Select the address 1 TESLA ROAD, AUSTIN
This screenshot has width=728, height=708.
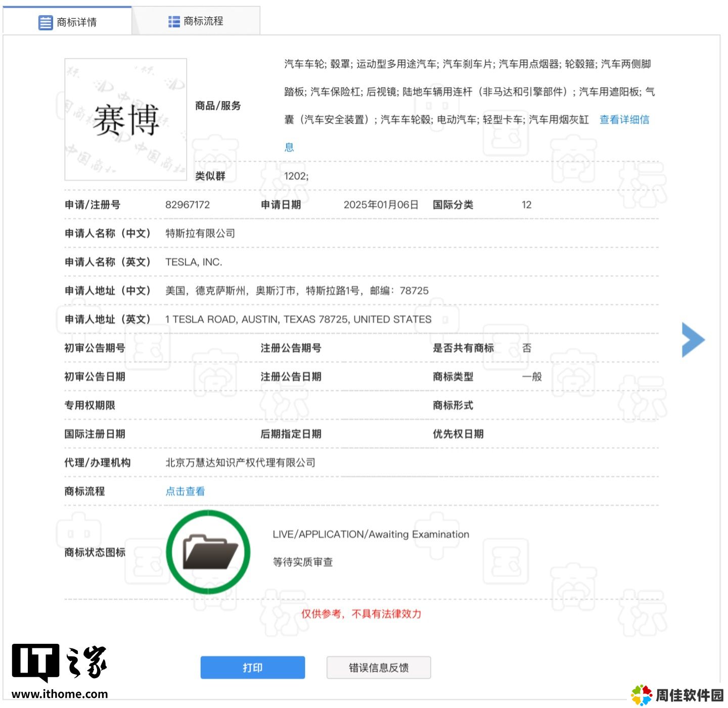298,319
